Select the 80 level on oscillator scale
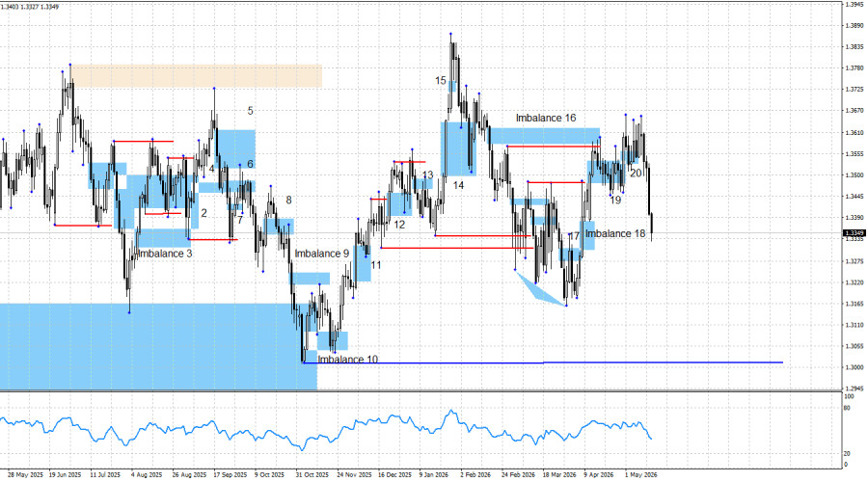The image size is (868, 482). 847,409
